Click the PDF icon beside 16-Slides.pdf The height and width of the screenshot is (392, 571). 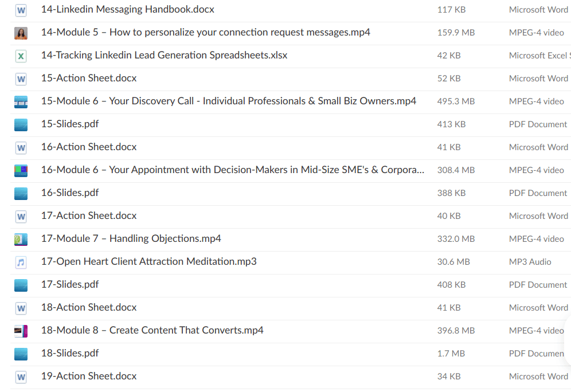click(21, 193)
